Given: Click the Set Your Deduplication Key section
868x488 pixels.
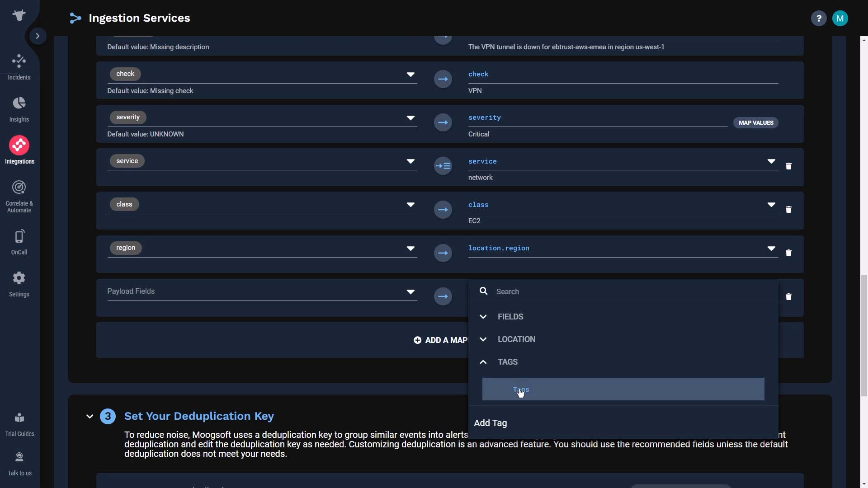Looking at the screenshot, I should pyautogui.click(x=198, y=416).
